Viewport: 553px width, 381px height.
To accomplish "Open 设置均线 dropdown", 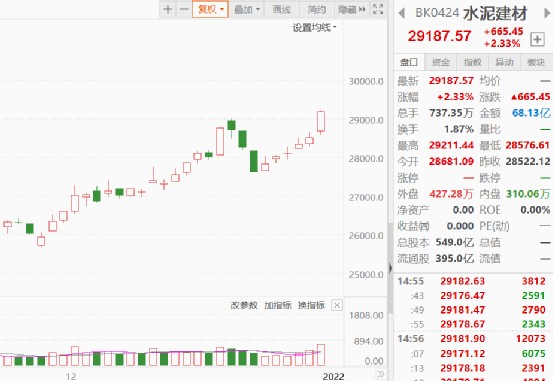I will (314, 27).
